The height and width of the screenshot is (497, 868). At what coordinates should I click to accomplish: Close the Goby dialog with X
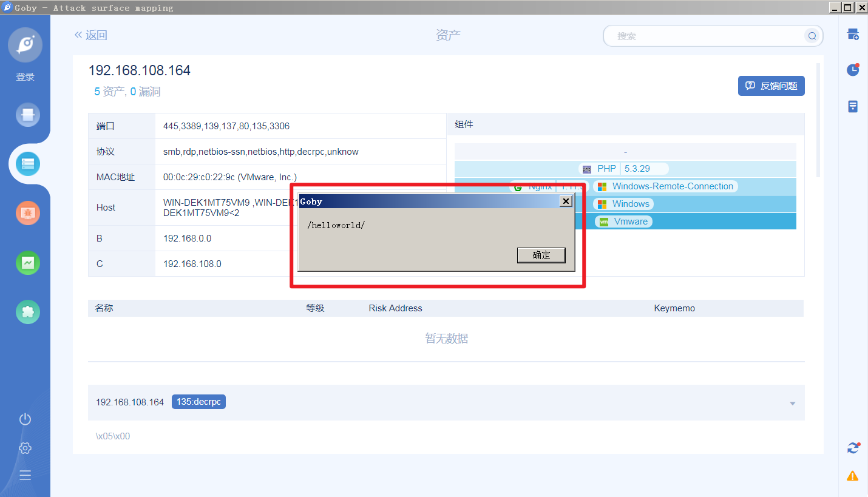pos(566,201)
